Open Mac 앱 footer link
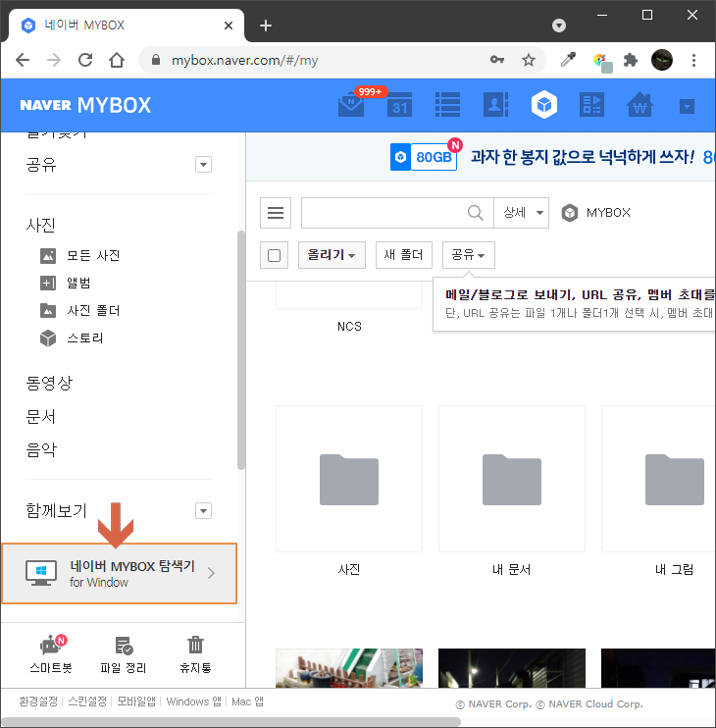 (247, 702)
